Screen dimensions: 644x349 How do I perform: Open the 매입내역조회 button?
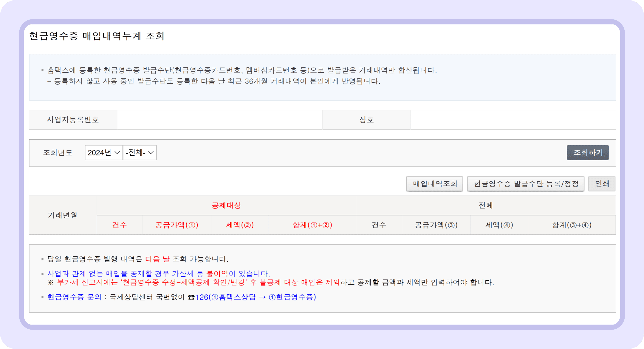[434, 184]
